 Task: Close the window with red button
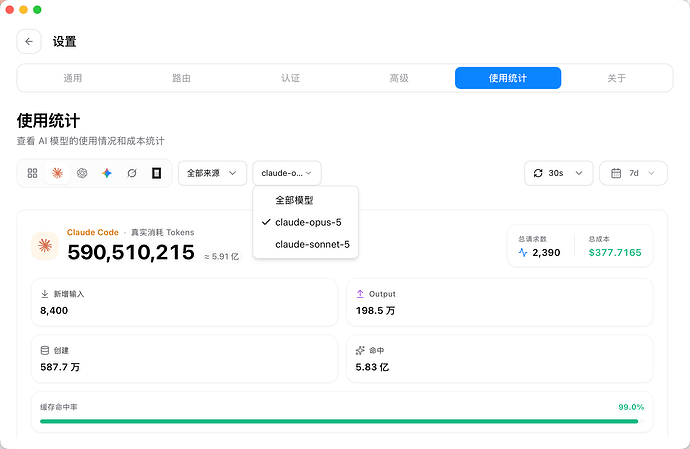[x=10, y=10]
